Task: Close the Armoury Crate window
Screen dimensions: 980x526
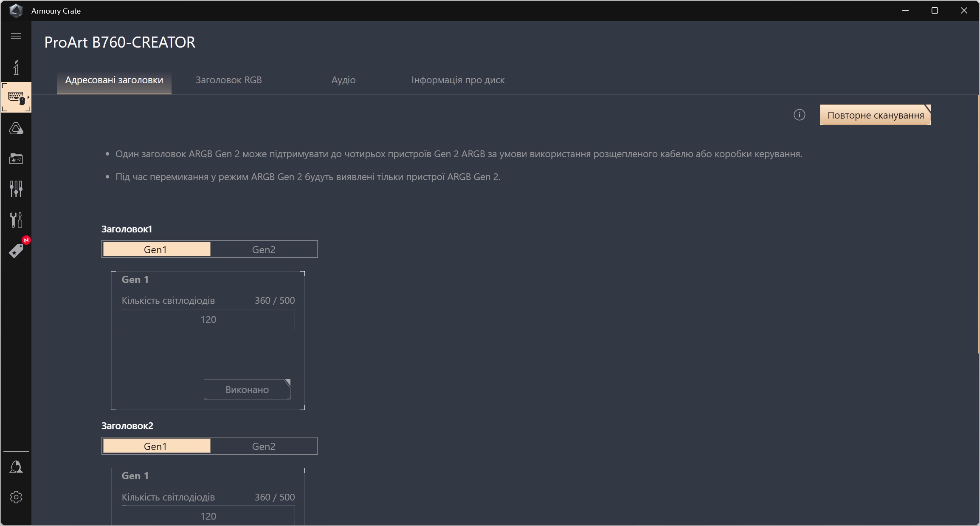Action: point(964,11)
